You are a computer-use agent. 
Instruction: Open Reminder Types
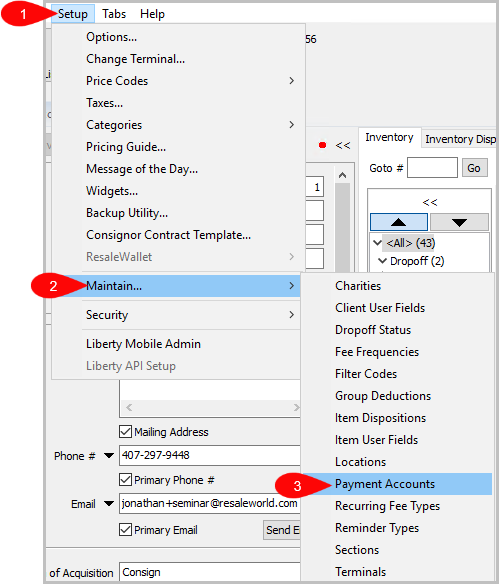(x=397, y=528)
